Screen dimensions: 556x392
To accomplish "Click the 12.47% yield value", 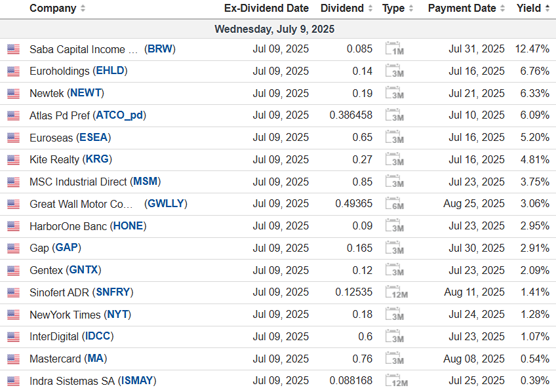I will (x=532, y=49).
